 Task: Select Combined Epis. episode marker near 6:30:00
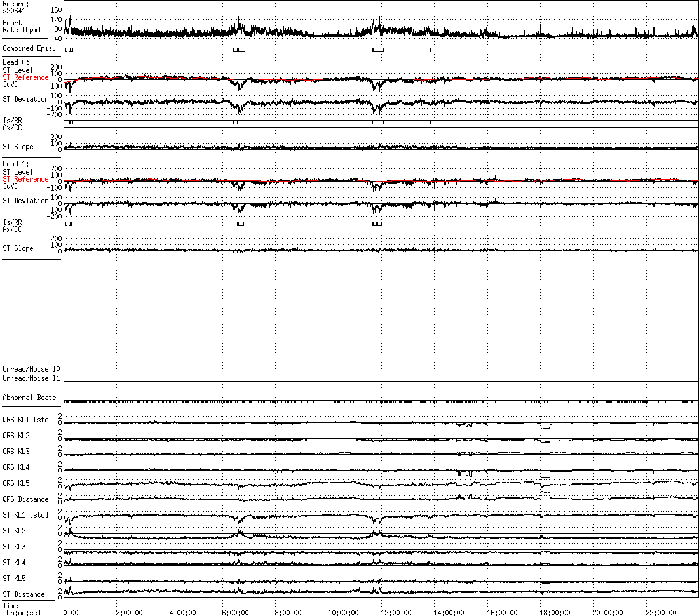pyautogui.click(x=239, y=50)
